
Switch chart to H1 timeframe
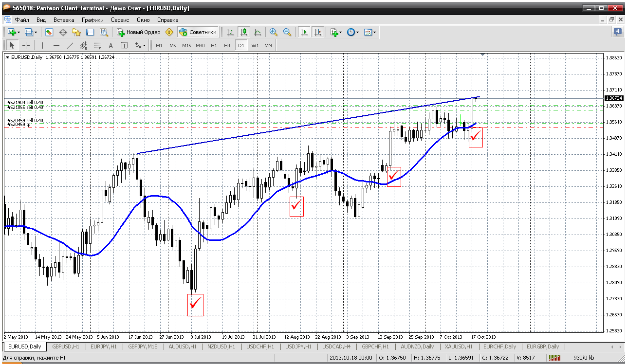pyautogui.click(x=214, y=45)
